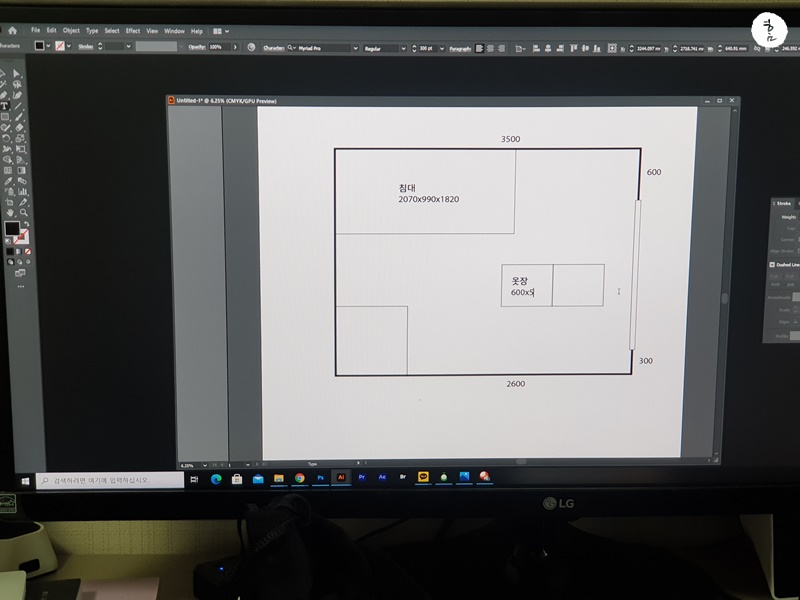Select the Column Graph tool
800x600 pixels.
(22, 191)
